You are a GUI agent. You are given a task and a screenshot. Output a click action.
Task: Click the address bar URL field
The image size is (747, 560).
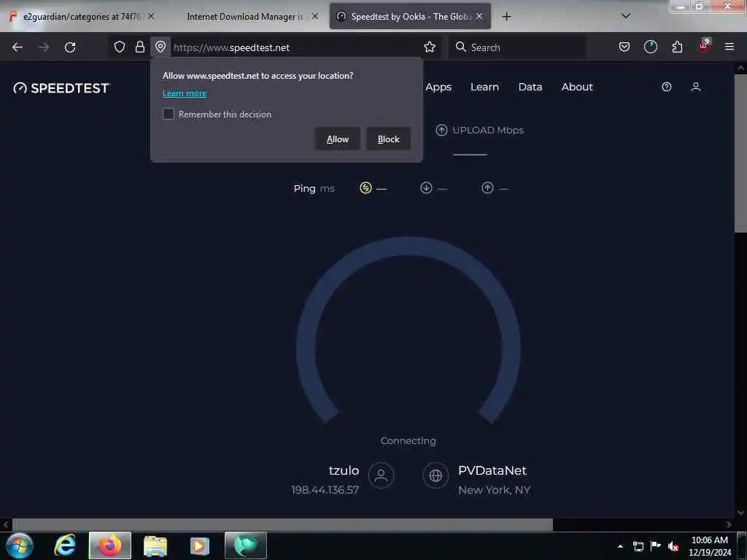tap(295, 47)
